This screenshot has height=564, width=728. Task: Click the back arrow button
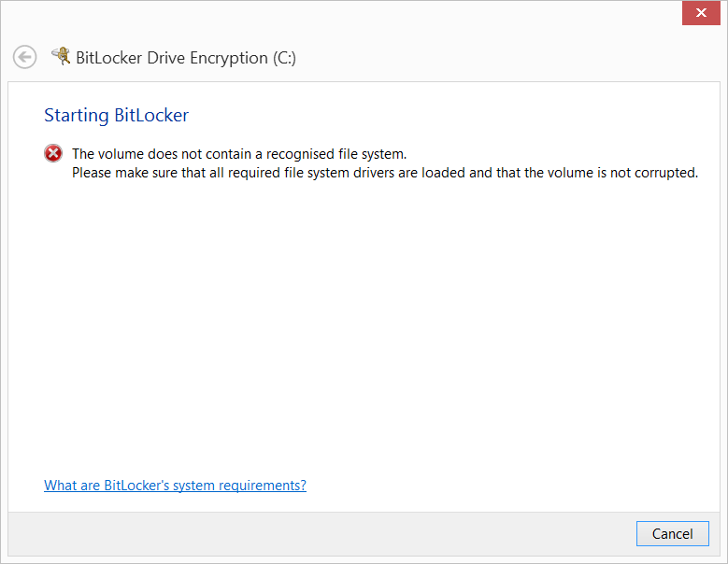tap(25, 58)
